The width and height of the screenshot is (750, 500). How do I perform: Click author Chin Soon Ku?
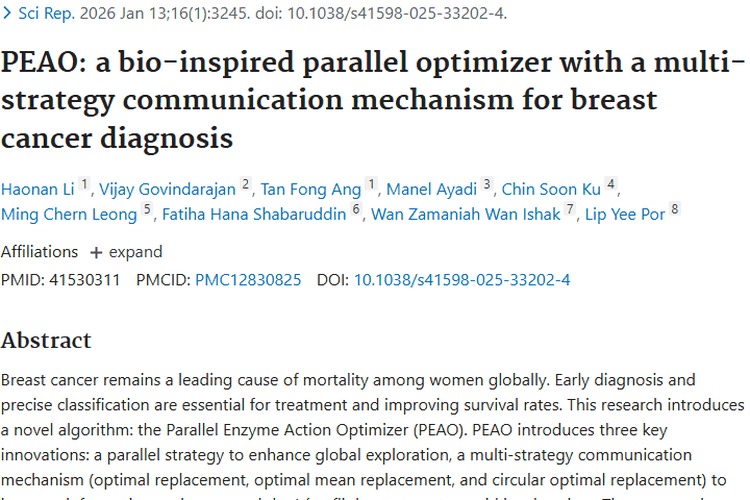[x=551, y=189]
